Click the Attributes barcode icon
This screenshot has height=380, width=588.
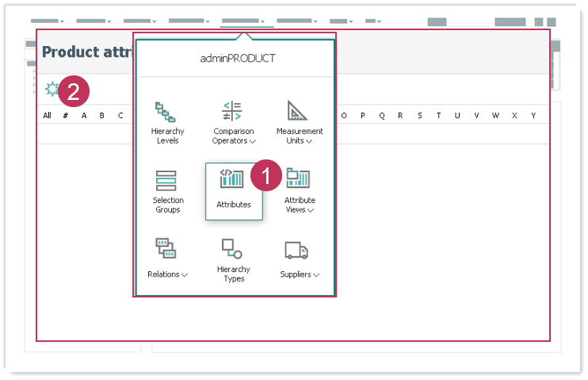coord(232,179)
